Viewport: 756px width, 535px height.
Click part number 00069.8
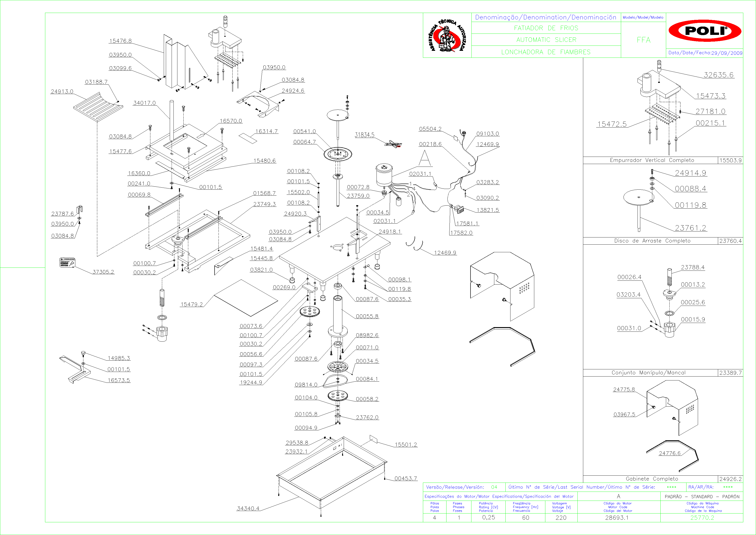pyautogui.click(x=139, y=195)
